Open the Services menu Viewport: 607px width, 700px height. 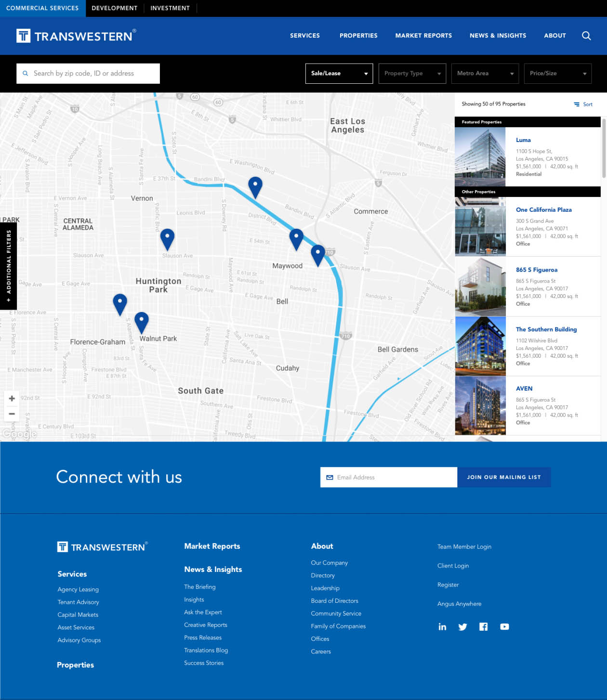305,36
